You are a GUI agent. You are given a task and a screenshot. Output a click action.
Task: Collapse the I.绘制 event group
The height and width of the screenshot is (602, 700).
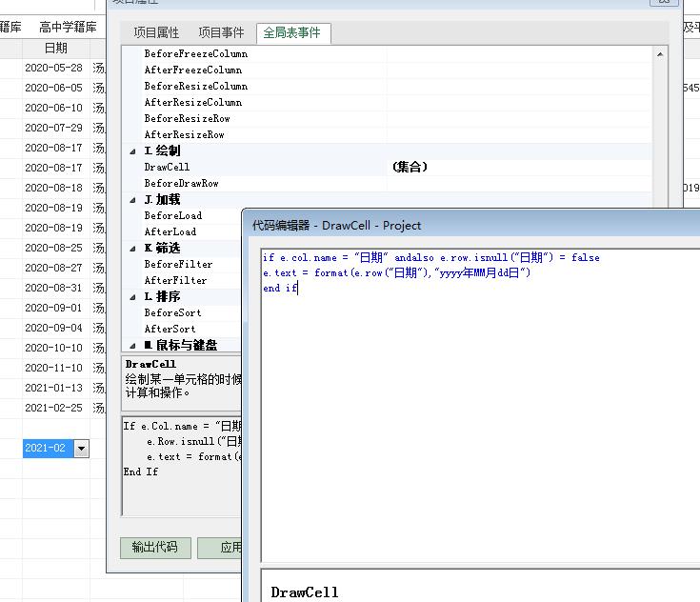tap(133, 151)
